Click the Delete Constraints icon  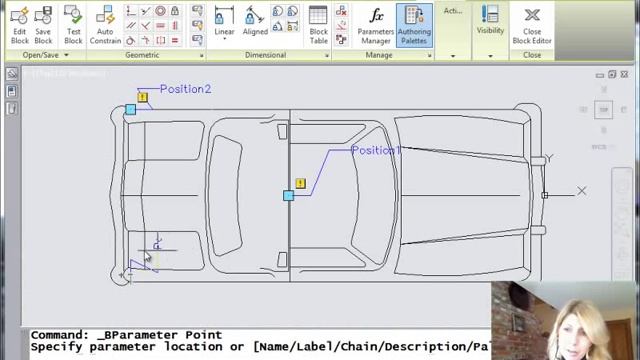tap(341, 11)
